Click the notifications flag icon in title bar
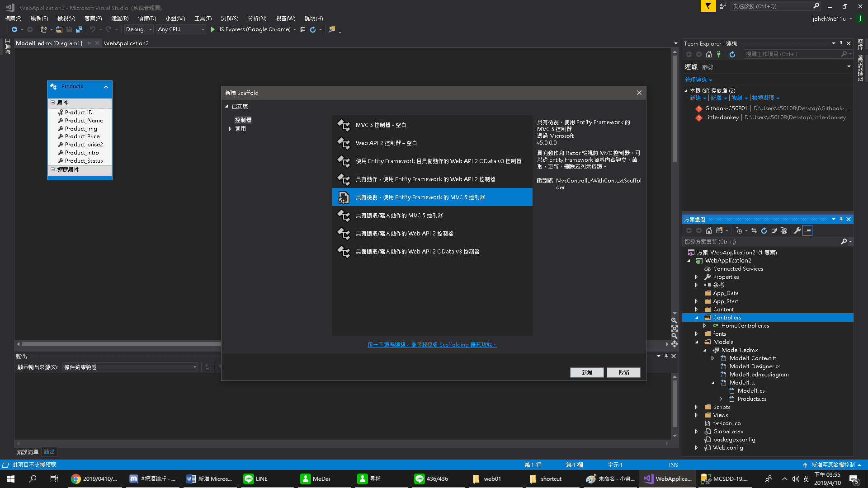The width and height of the screenshot is (868, 488). [x=708, y=6]
